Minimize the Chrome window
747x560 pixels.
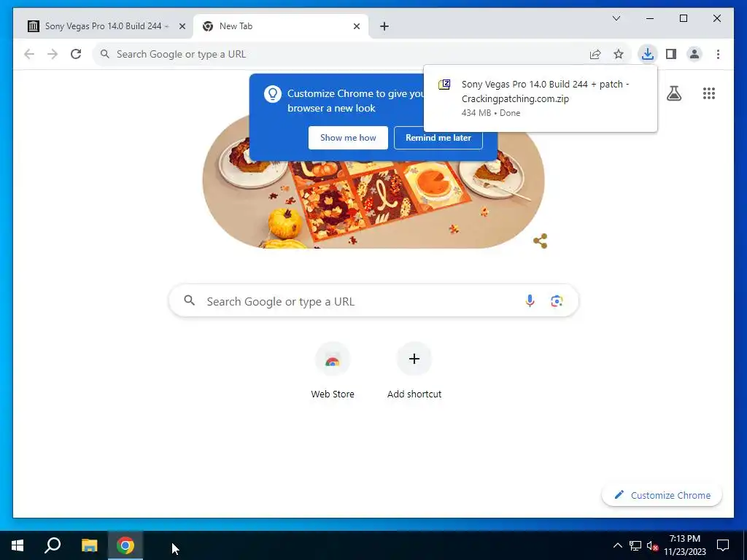point(650,18)
